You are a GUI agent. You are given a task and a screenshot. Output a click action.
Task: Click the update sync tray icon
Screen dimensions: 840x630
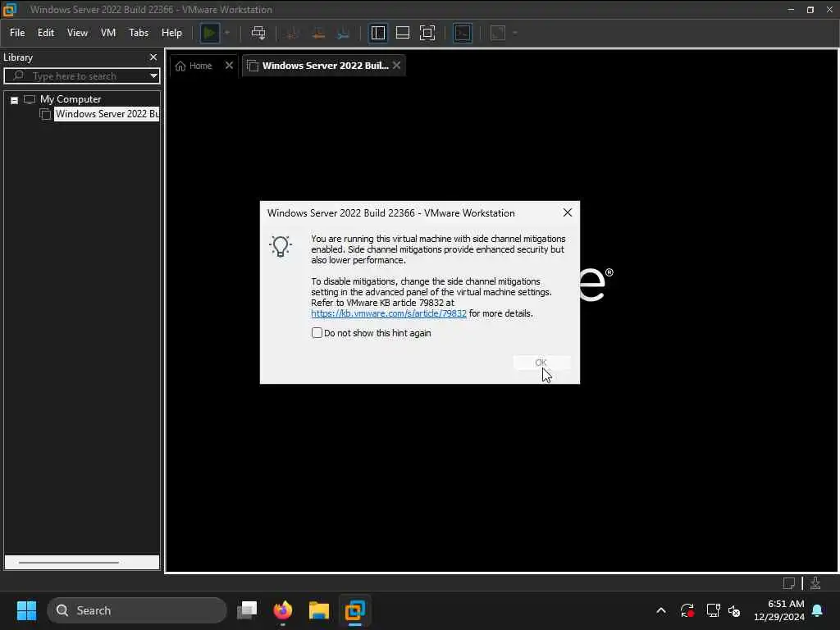[x=687, y=610]
